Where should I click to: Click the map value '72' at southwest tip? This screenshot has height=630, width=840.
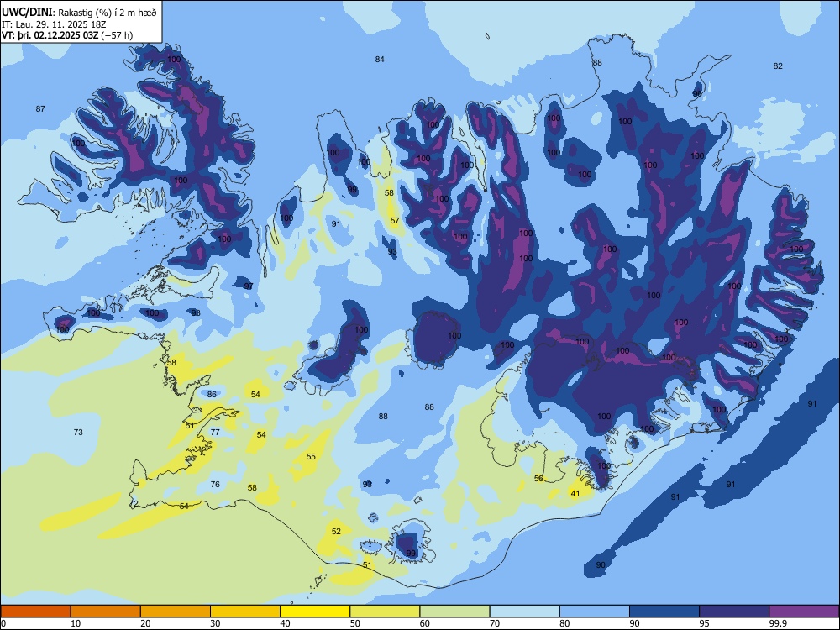coord(134,503)
